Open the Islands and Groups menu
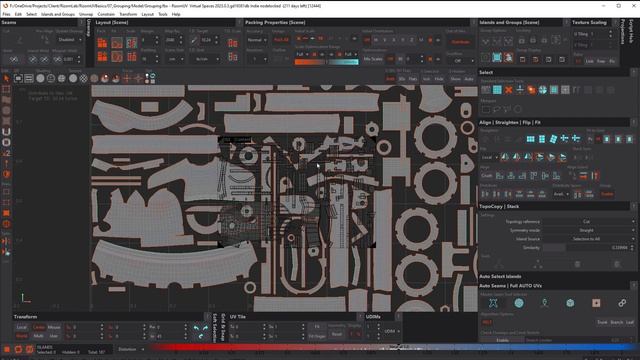This screenshot has width=640, height=360. (x=58, y=14)
